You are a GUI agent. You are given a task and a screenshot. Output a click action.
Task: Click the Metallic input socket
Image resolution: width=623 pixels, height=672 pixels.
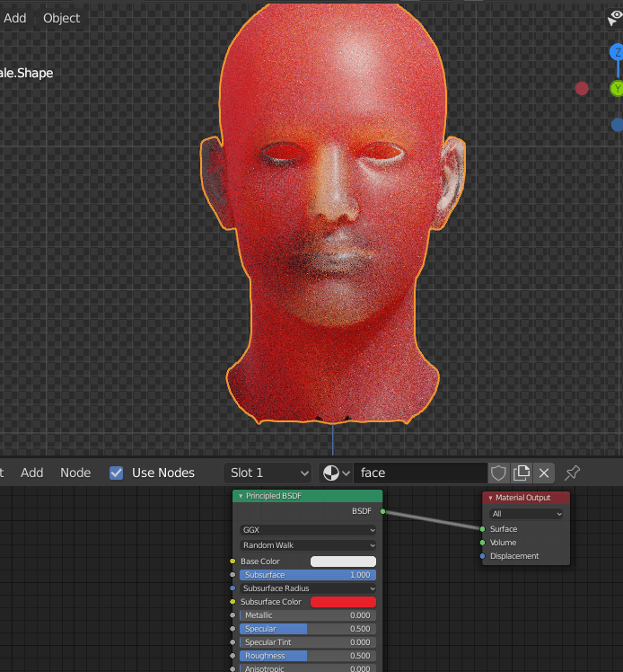tap(233, 615)
